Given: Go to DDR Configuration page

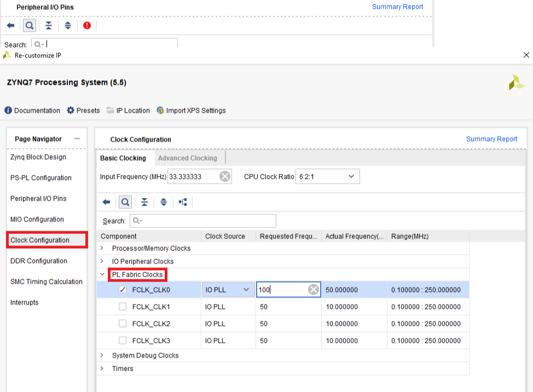Looking at the screenshot, I should [39, 261].
